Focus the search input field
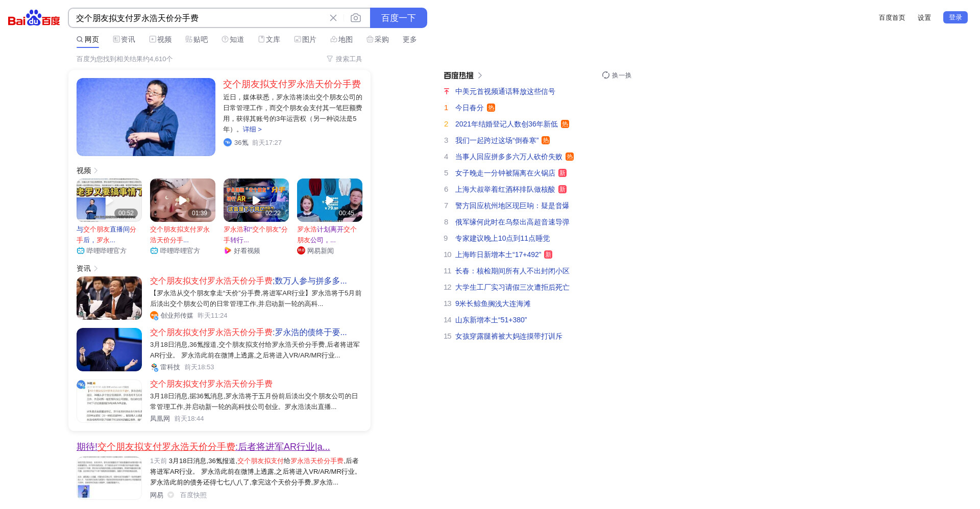This screenshot has height=509, width=980. (x=199, y=18)
